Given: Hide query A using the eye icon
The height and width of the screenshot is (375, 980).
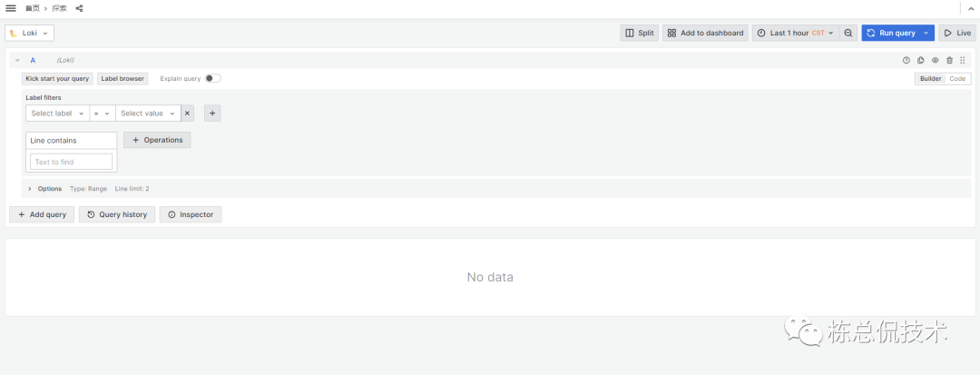Looking at the screenshot, I should [935, 60].
